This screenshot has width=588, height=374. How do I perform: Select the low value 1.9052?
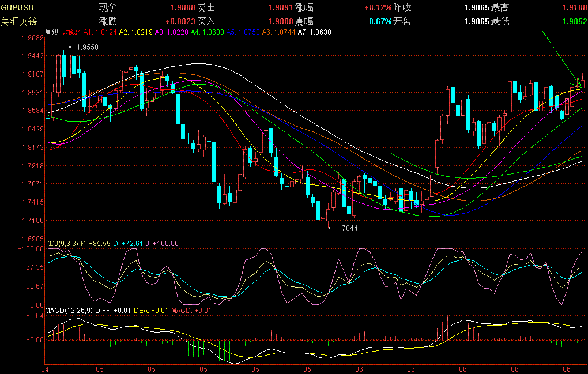(x=575, y=21)
